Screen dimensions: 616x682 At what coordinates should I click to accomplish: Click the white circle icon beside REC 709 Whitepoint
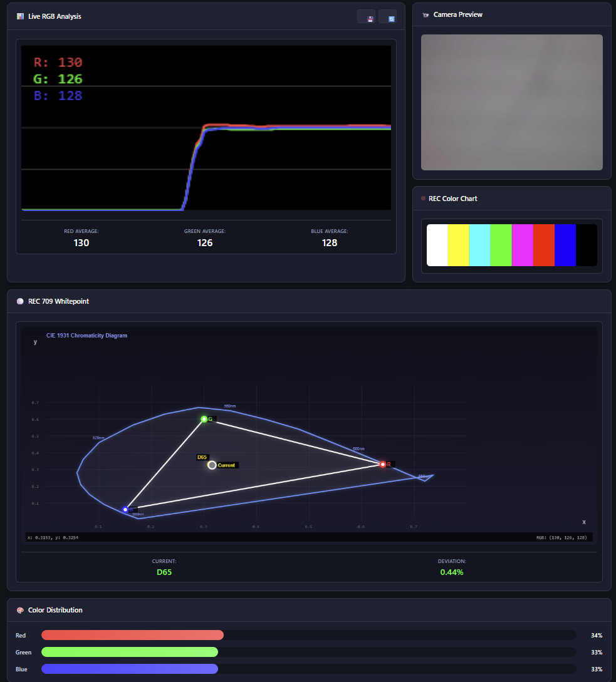coord(19,301)
